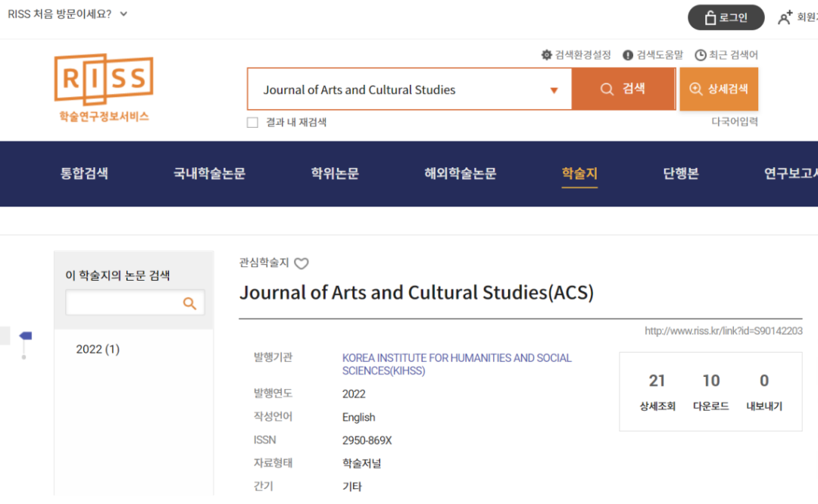Toggle 관심학술지 heart icon
Screen dimensions: 818x504
(301, 263)
